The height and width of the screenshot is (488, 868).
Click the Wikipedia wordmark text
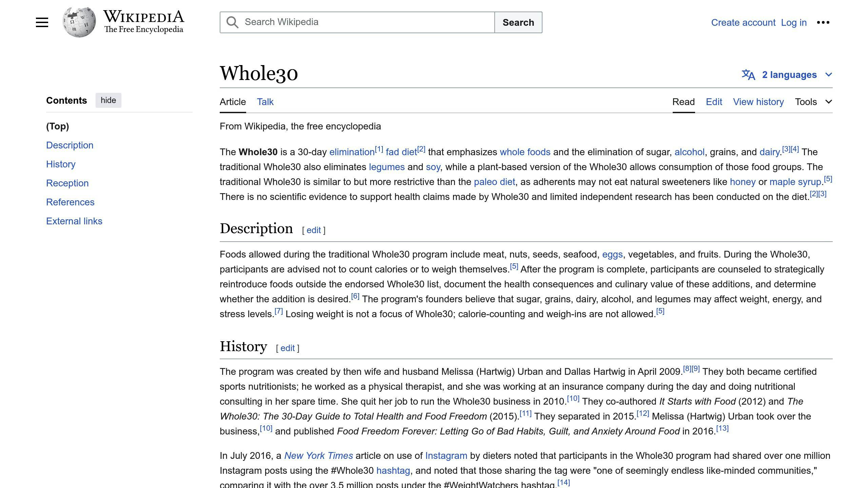144,16
